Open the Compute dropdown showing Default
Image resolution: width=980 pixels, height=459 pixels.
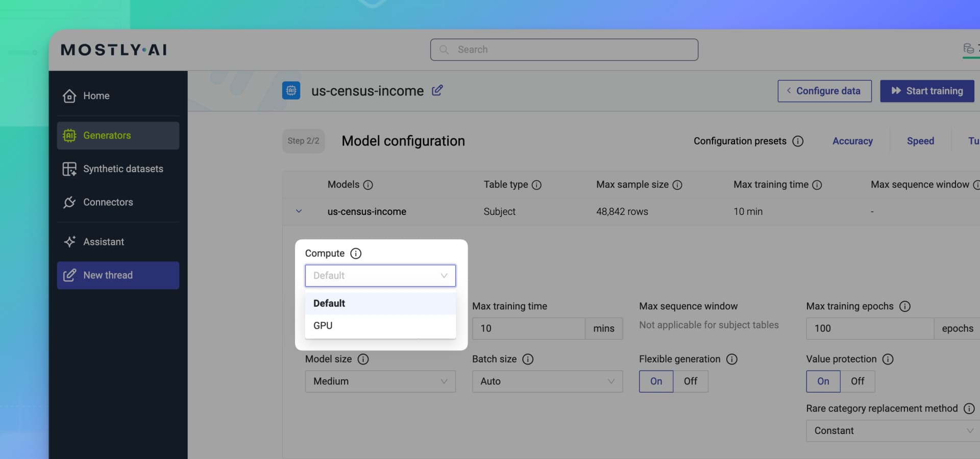tap(380, 276)
